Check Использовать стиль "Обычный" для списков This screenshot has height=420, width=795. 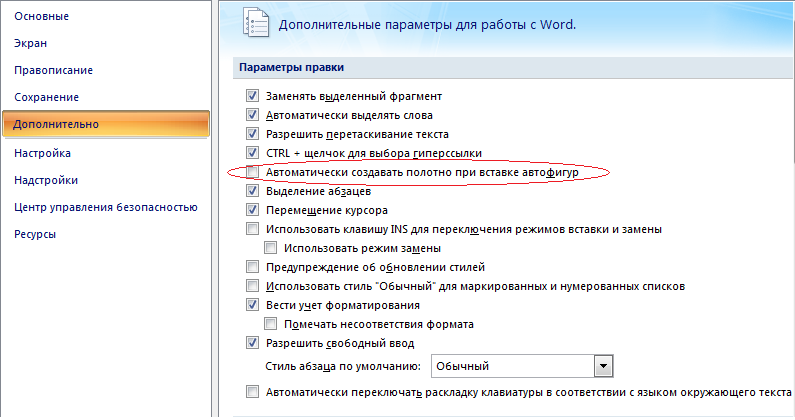(252, 286)
